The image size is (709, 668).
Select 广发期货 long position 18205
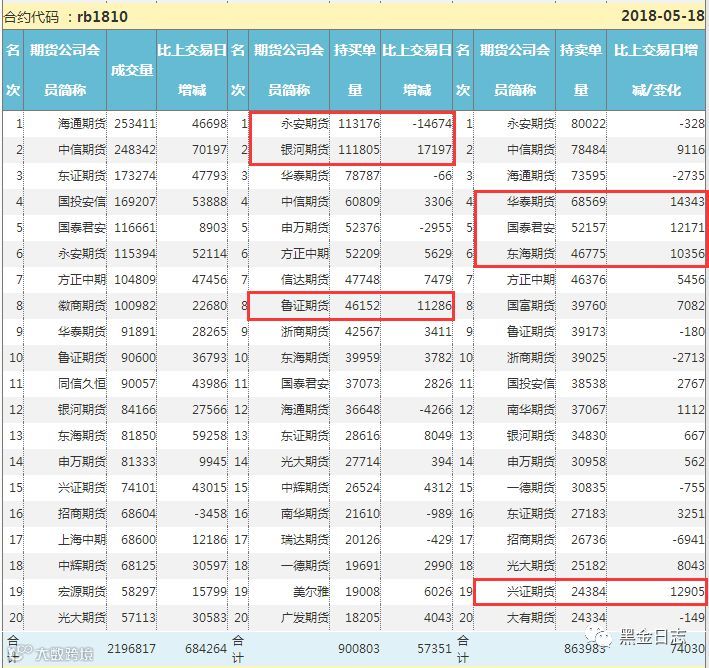[362, 618]
